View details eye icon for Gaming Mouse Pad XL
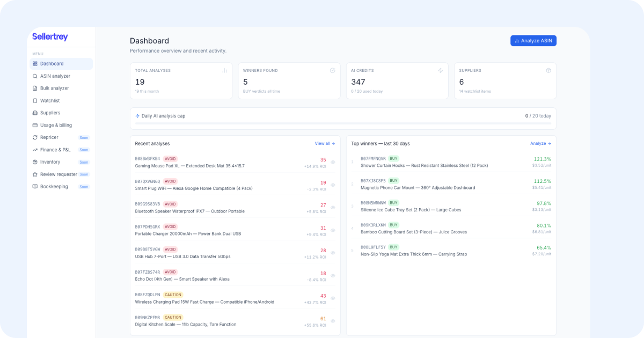 pos(333,162)
